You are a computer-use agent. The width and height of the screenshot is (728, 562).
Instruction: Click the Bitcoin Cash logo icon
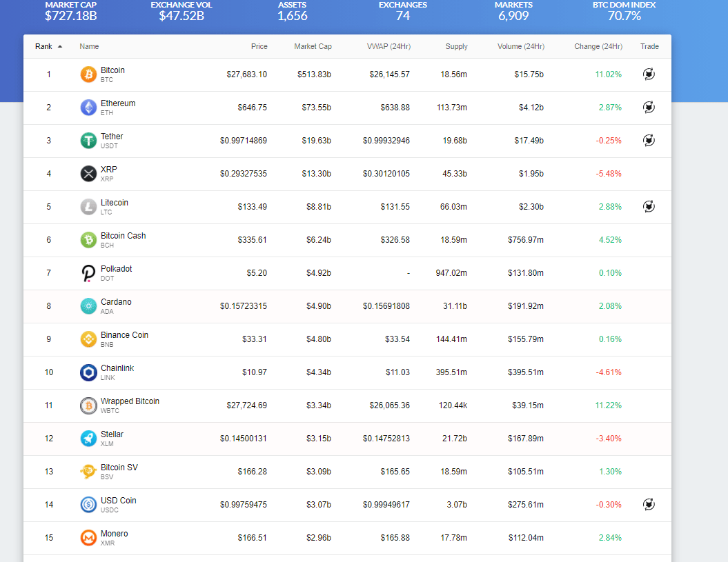88,239
